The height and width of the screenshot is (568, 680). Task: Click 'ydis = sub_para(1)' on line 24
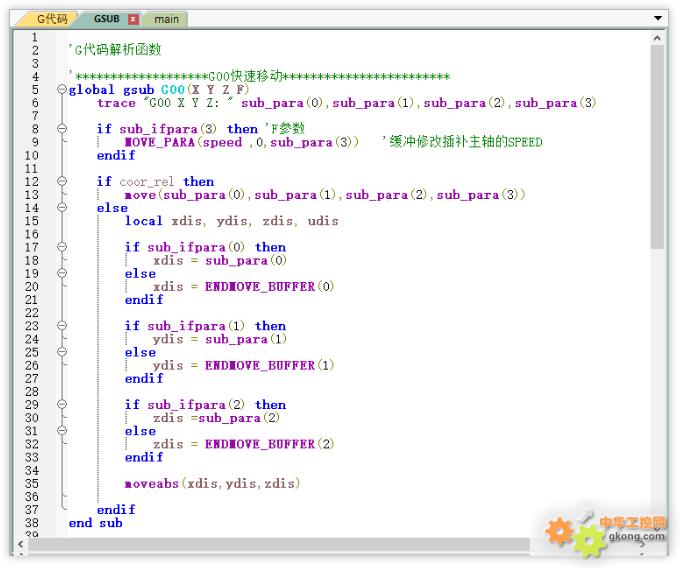pyautogui.click(x=219, y=339)
